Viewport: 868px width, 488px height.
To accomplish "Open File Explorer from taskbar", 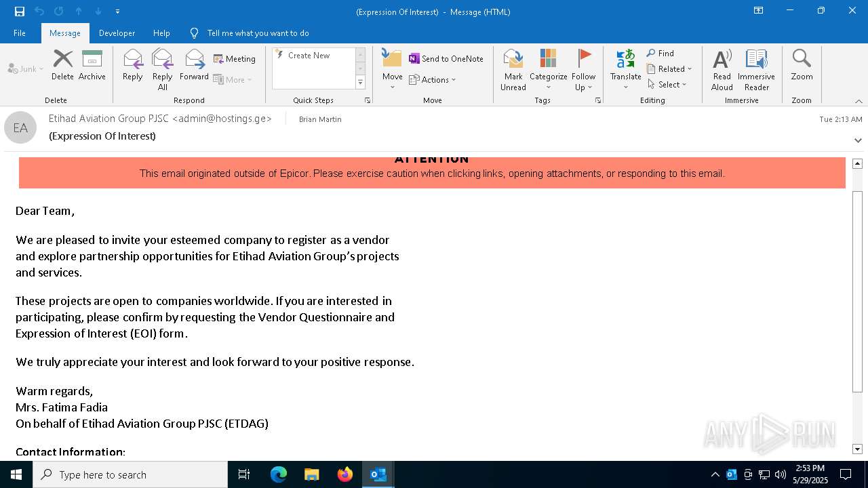I will 311,474.
